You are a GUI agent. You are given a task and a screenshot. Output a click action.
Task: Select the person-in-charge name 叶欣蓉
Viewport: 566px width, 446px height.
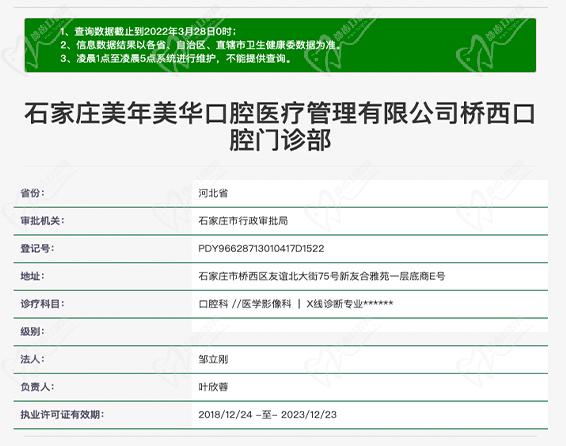point(213,387)
